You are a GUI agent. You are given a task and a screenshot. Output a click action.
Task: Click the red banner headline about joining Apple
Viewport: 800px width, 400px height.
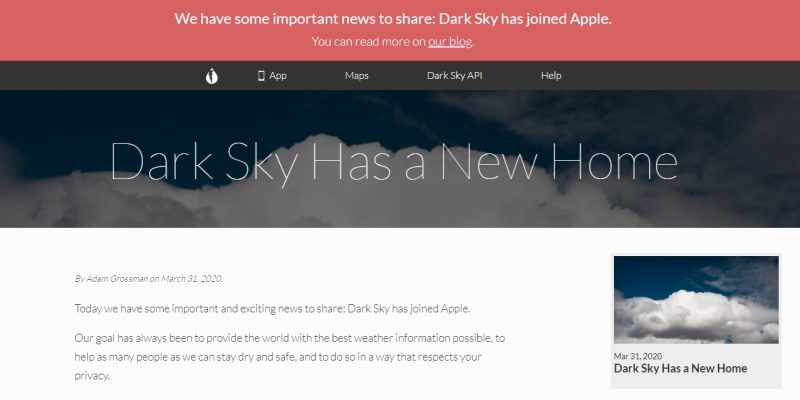(x=393, y=19)
